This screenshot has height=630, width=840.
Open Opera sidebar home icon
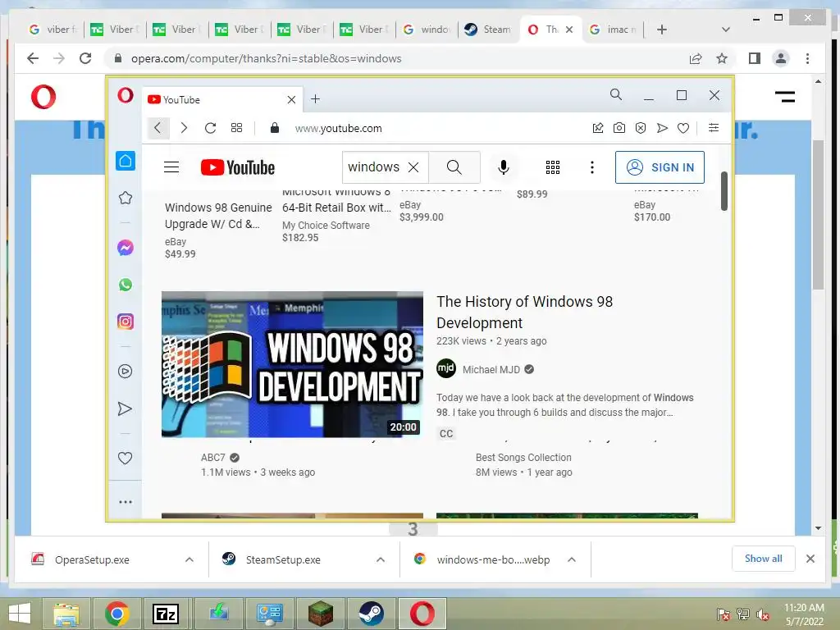click(x=126, y=161)
